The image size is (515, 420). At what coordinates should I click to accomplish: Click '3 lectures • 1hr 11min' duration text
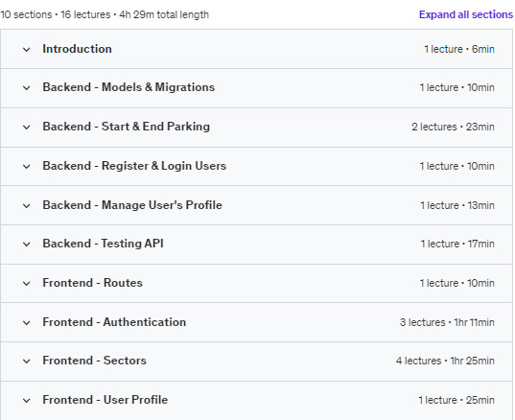tap(447, 322)
